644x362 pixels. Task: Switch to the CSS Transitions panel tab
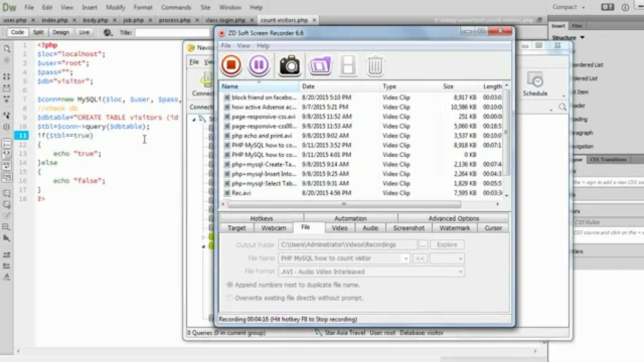(608, 159)
